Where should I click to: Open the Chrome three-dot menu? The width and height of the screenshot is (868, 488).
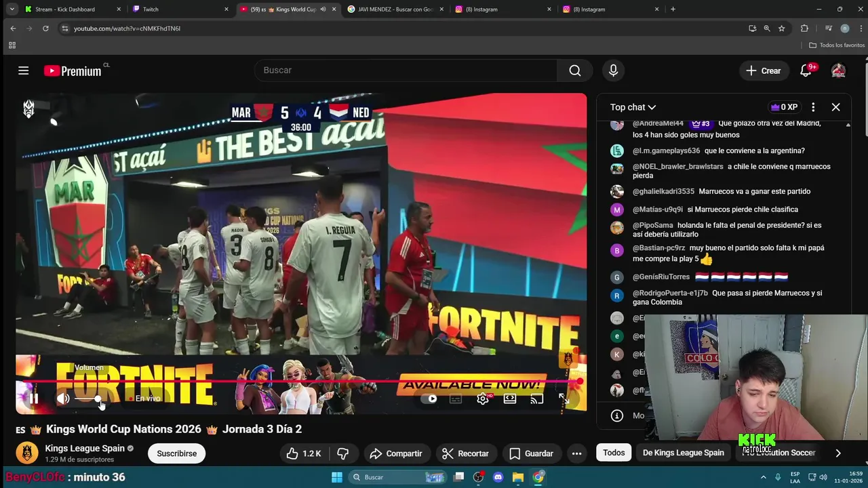(861, 28)
